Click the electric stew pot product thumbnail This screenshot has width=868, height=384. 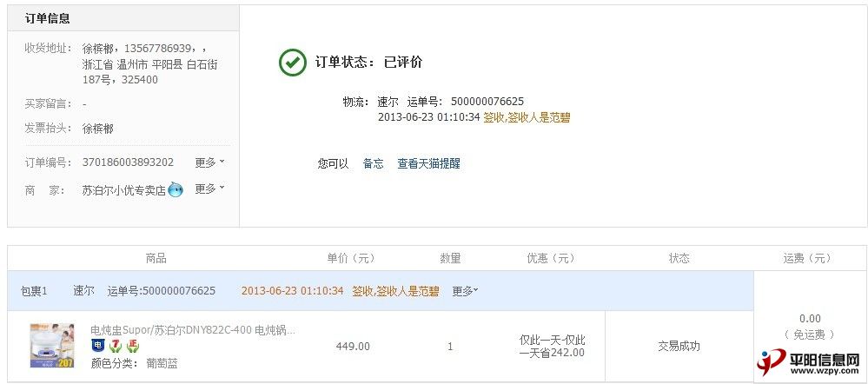tap(52, 346)
